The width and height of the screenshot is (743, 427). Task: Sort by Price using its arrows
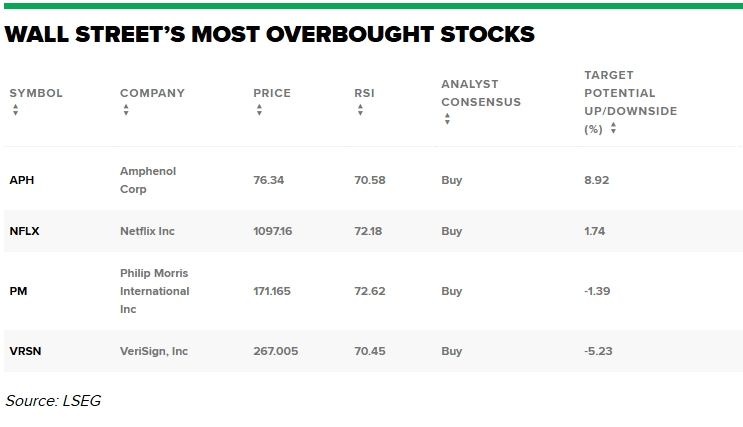pos(259,110)
